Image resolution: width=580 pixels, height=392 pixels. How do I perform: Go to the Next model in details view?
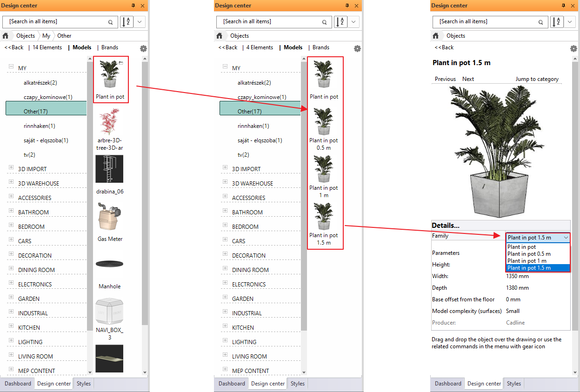click(x=468, y=79)
